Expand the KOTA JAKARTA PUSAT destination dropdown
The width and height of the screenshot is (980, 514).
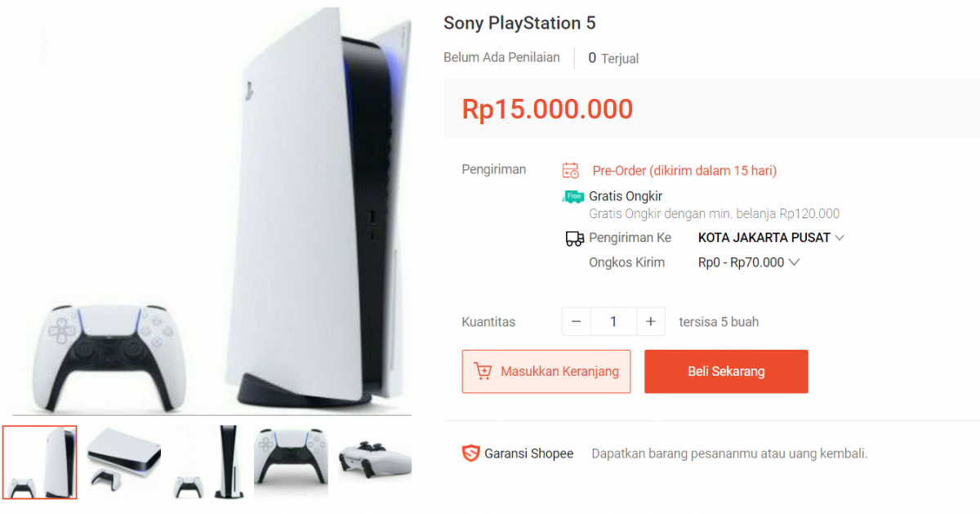(x=771, y=238)
